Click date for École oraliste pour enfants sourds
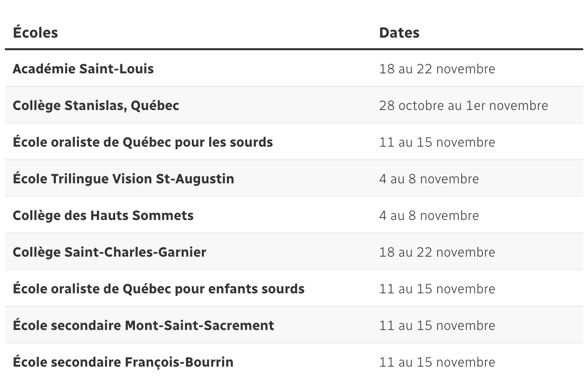588x384 pixels. (x=437, y=289)
